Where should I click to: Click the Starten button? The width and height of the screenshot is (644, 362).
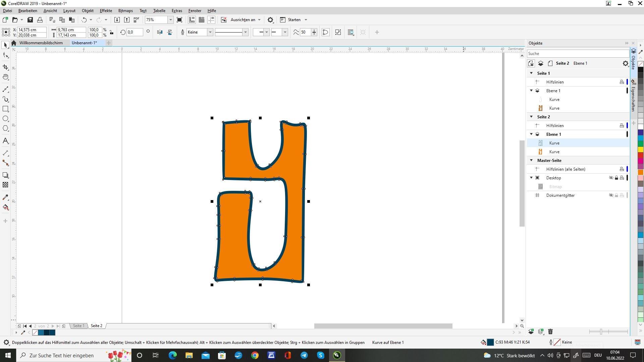click(294, 20)
